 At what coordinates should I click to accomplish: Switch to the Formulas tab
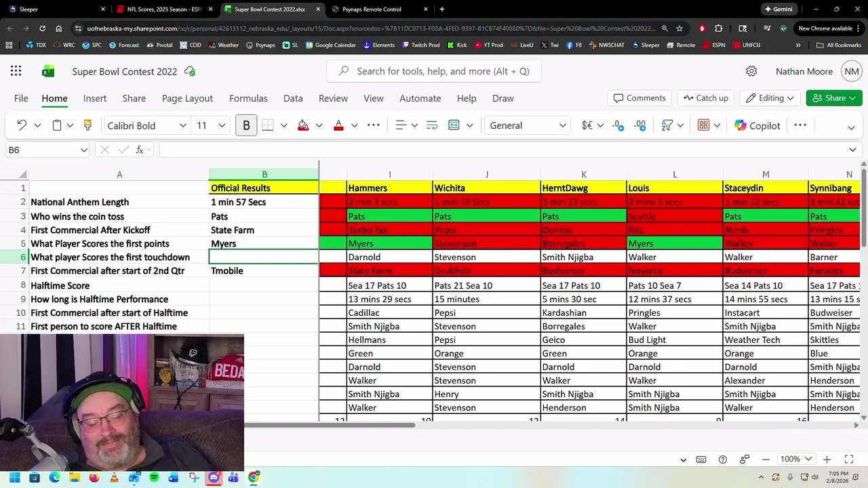point(248,98)
